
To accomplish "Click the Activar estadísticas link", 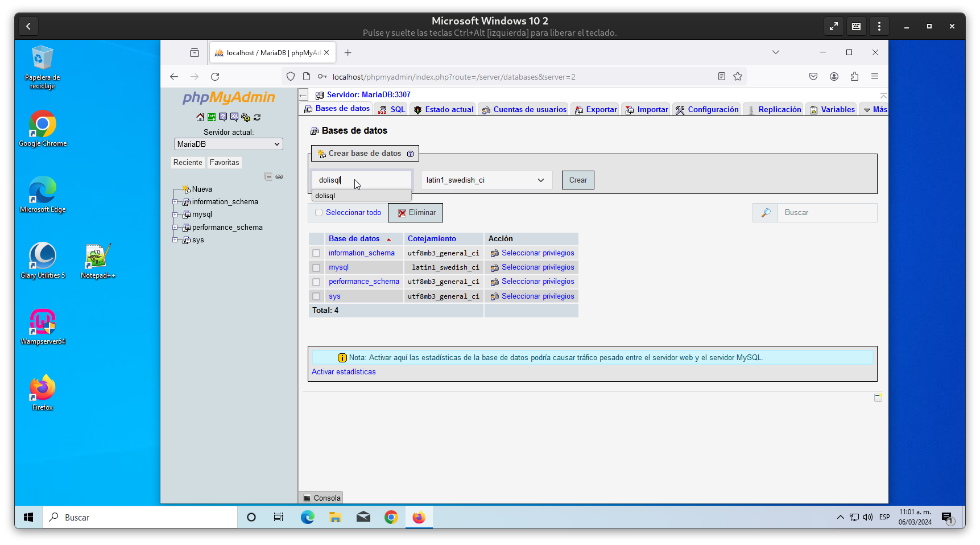I will coord(344,372).
